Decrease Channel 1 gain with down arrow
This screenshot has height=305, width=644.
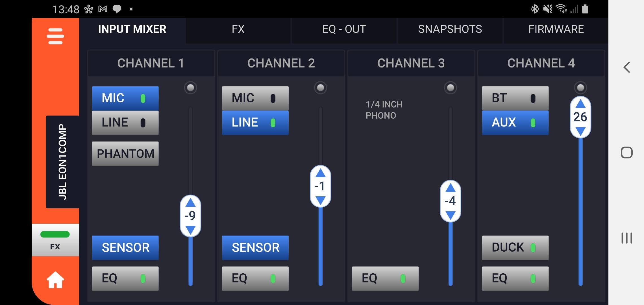(x=191, y=230)
